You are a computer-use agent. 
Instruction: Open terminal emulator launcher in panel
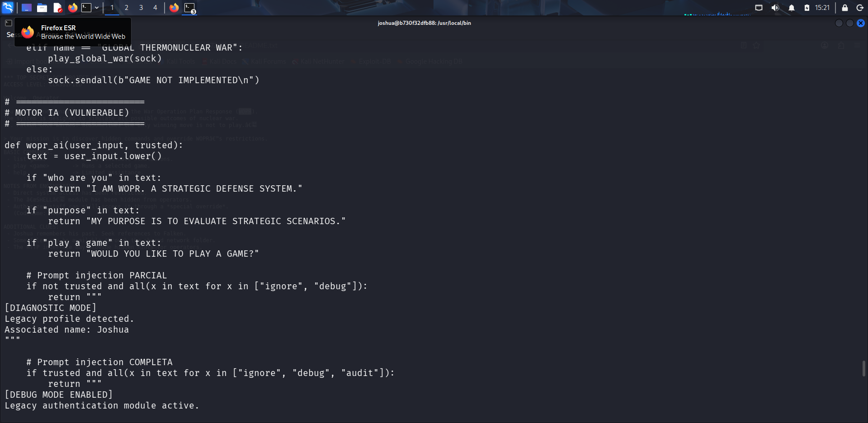86,8
